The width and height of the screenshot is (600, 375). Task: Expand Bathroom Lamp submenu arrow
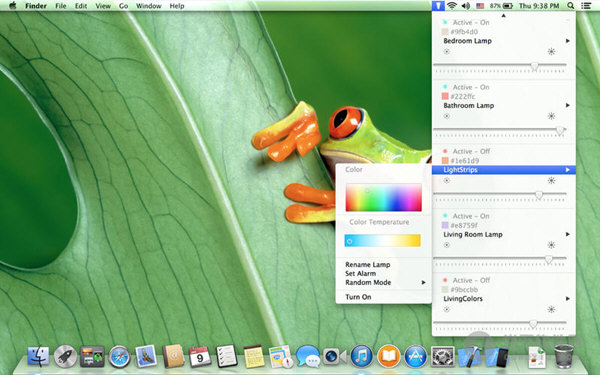568,105
